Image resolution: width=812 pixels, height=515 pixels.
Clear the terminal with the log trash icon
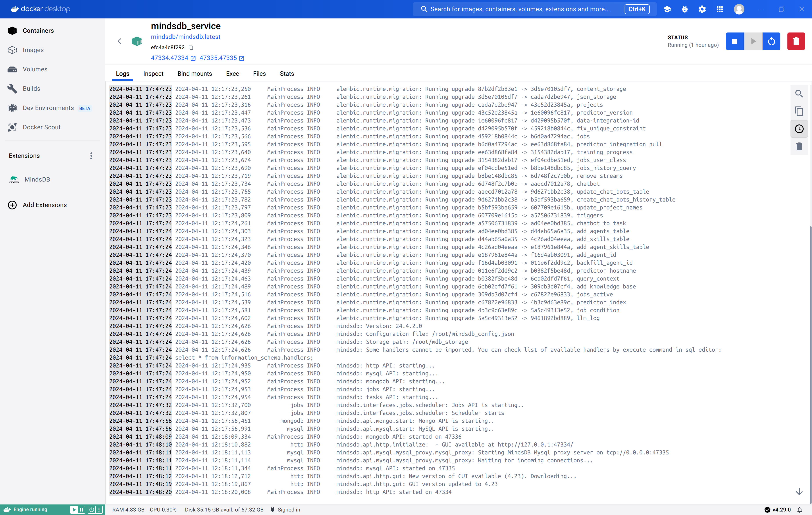coord(799,146)
